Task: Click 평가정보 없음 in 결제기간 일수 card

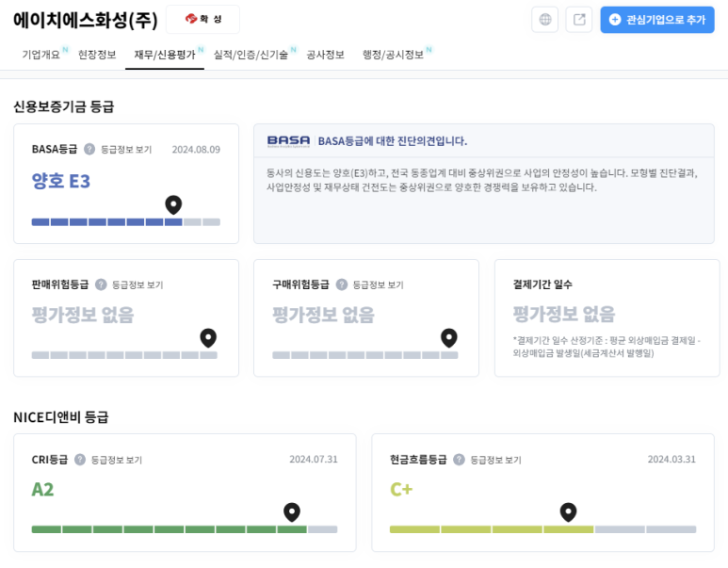Action: (563, 315)
